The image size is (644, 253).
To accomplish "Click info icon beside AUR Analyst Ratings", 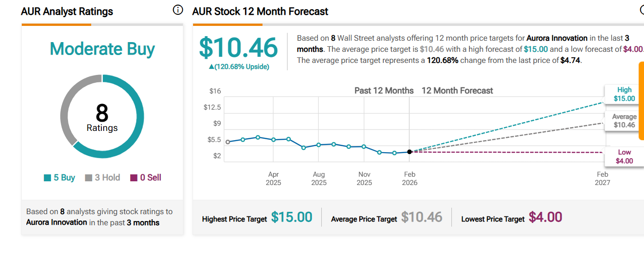I will coord(178,10).
